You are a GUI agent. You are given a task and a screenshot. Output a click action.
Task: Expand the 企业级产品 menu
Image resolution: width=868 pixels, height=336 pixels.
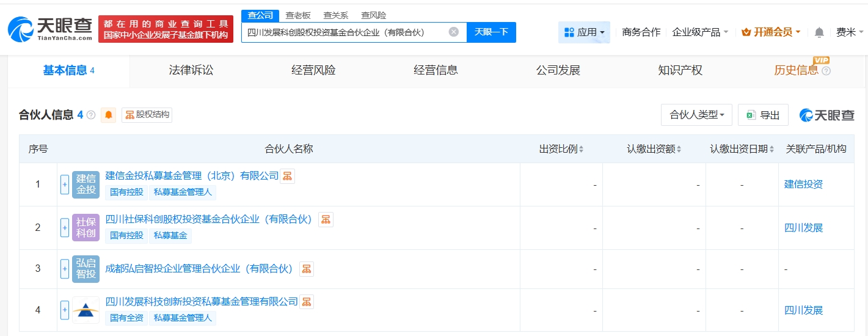pyautogui.click(x=699, y=32)
